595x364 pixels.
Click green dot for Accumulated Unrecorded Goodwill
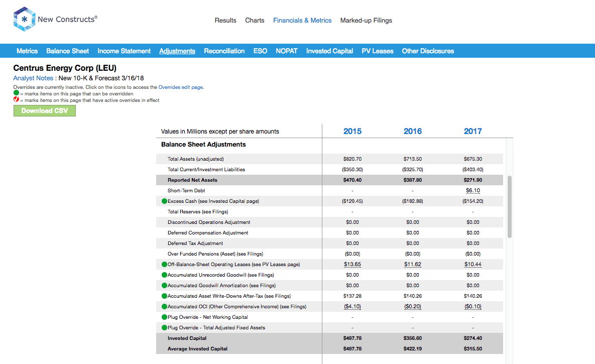[164, 275]
